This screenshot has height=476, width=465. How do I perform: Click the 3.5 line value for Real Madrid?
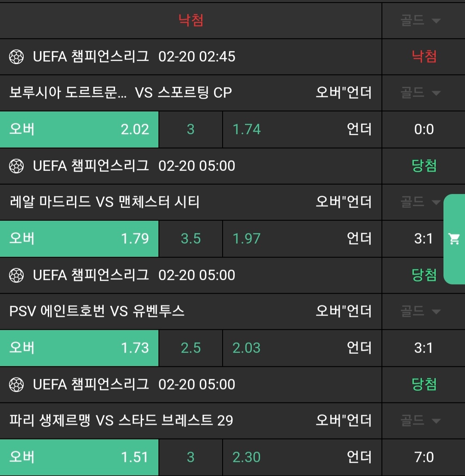pyautogui.click(x=191, y=239)
